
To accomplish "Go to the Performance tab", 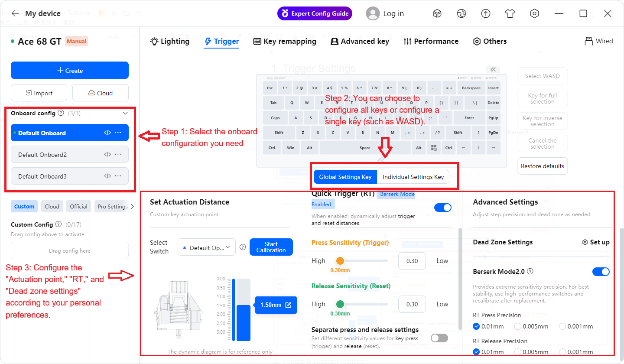I will [x=431, y=41].
